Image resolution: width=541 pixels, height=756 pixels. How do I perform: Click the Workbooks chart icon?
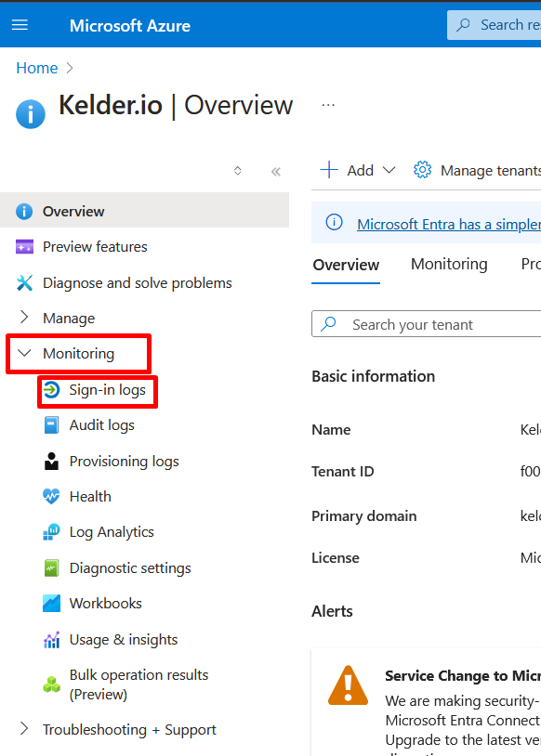pyautogui.click(x=52, y=603)
